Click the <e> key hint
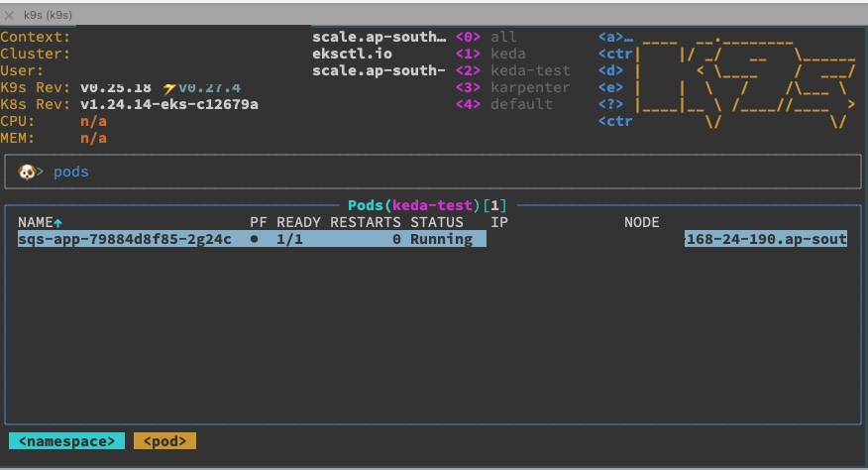Viewport: 868px width, 470px height. coord(610,87)
